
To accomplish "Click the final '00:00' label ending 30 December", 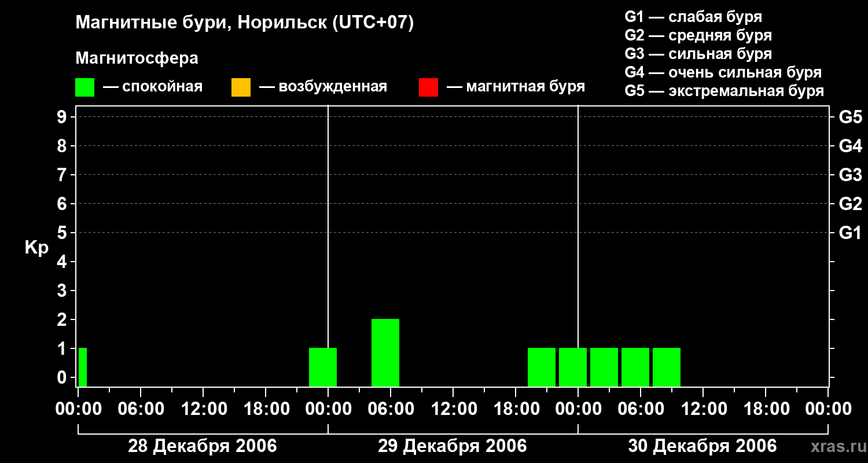I will pyautogui.click(x=828, y=409).
